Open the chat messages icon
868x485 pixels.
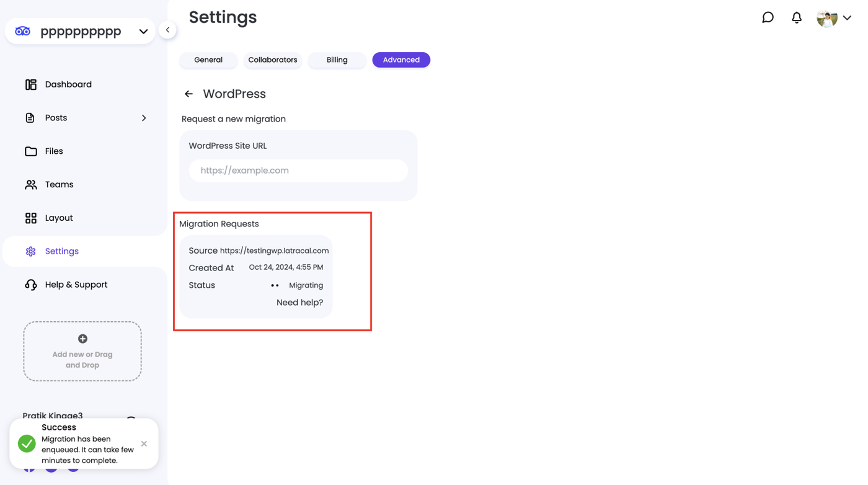(768, 17)
